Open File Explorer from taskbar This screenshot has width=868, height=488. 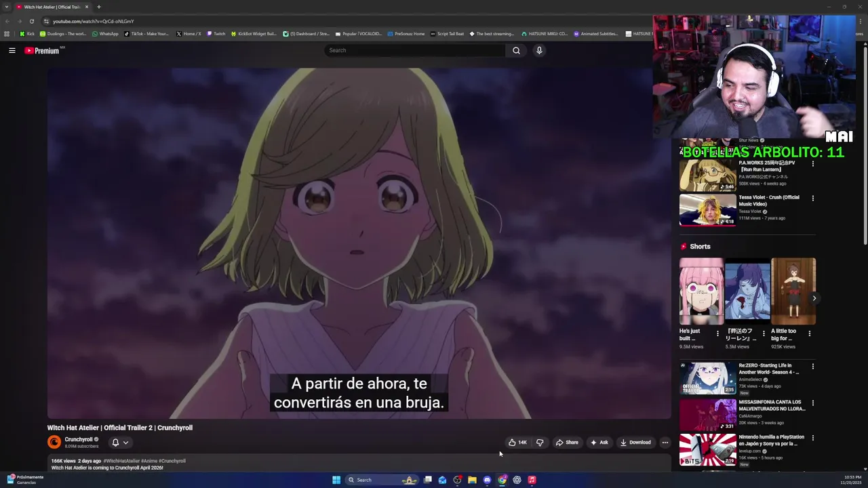coord(472,480)
